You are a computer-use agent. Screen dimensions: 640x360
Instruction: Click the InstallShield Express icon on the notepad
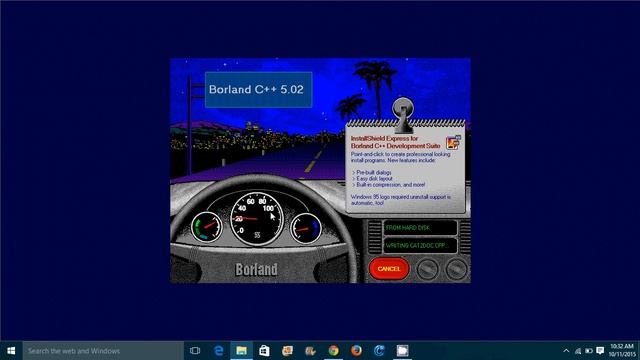pos(453,142)
